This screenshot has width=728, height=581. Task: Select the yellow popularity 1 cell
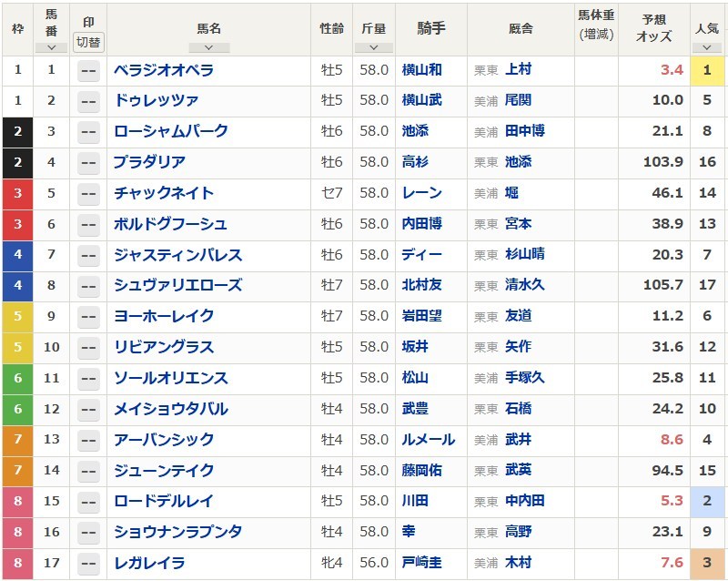[x=707, y=71]
